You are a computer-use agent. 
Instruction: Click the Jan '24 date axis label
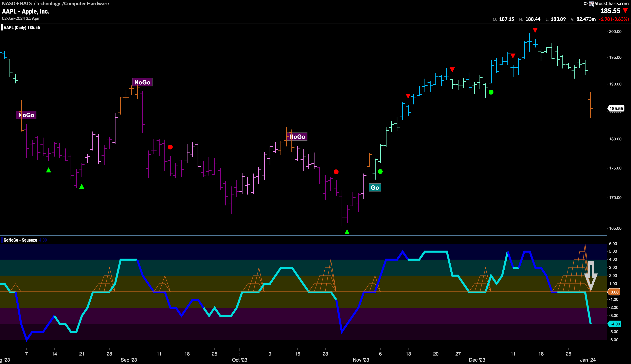click(x=588, y=360)
